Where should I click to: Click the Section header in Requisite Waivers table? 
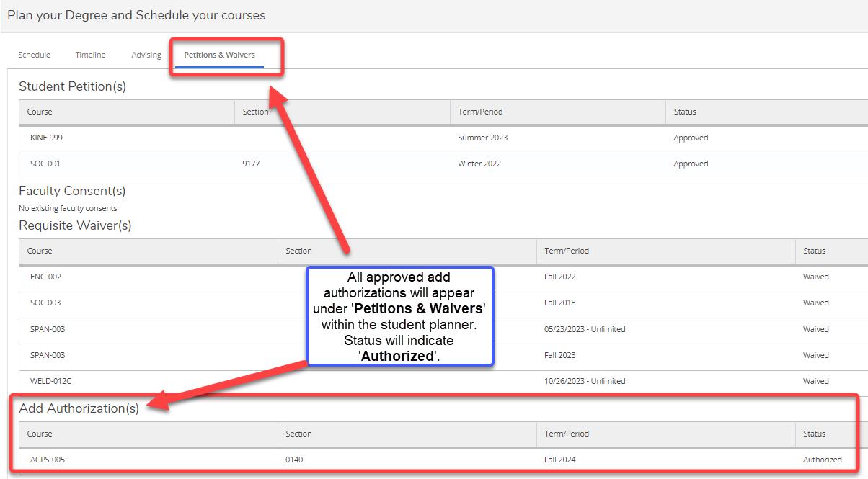(298, 251)
